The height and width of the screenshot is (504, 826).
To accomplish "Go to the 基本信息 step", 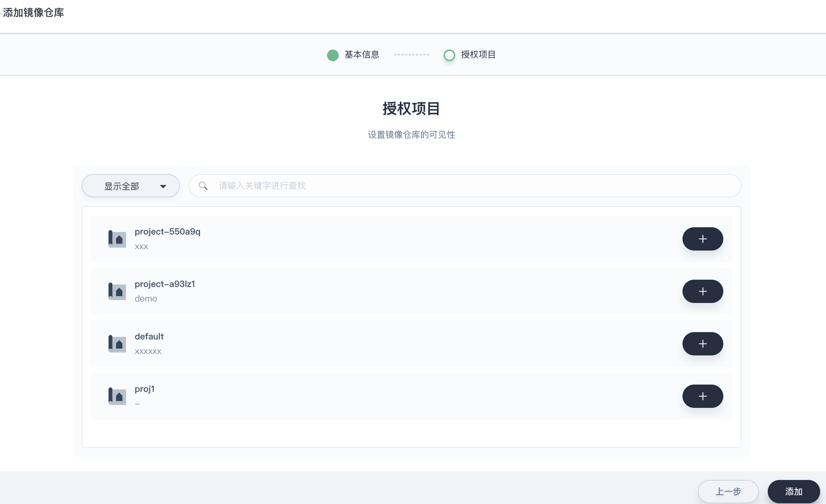I will pos(353,55).
